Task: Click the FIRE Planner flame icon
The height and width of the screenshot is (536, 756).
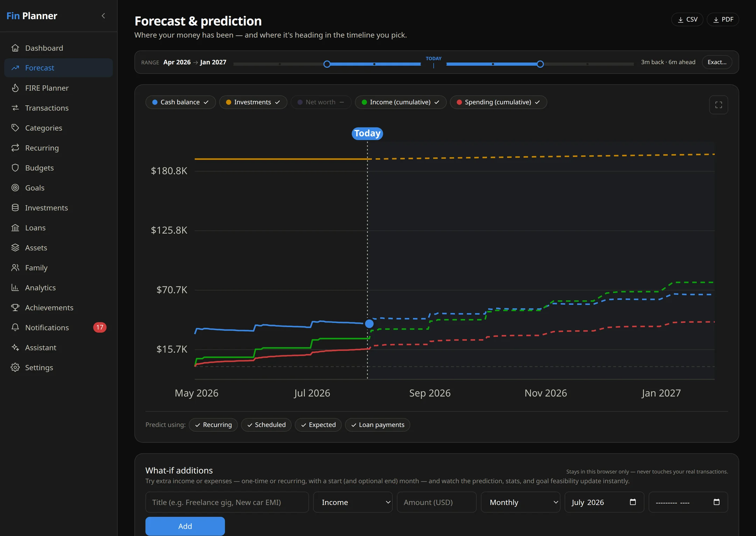Action: 15,88
